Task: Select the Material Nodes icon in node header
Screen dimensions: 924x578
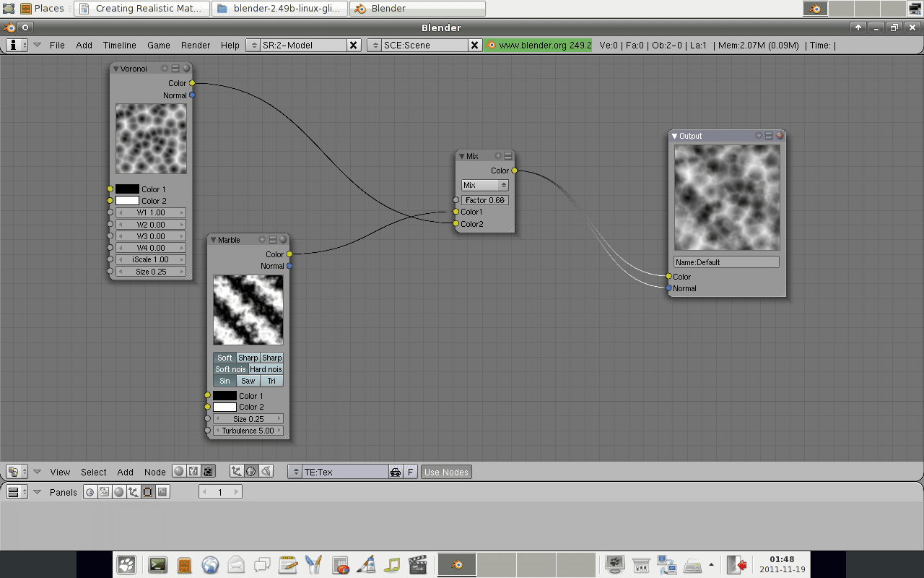Action: (179, 472)
